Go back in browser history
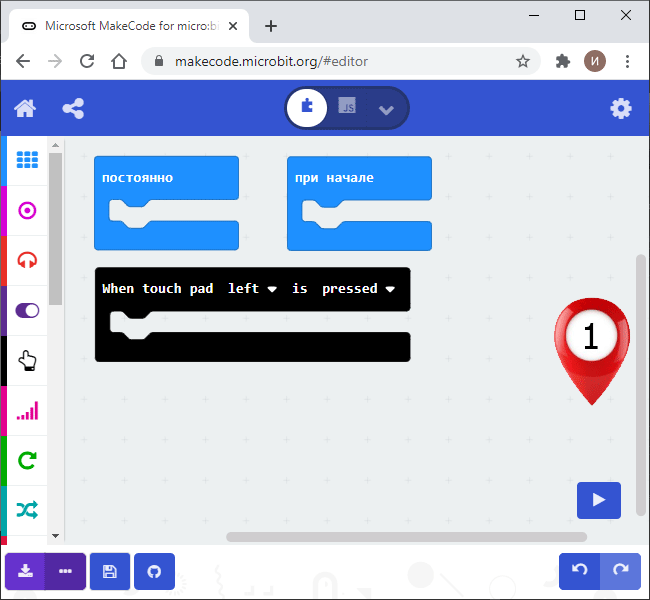This screenshot has height=600, width=650. click(x=23, y=61)
